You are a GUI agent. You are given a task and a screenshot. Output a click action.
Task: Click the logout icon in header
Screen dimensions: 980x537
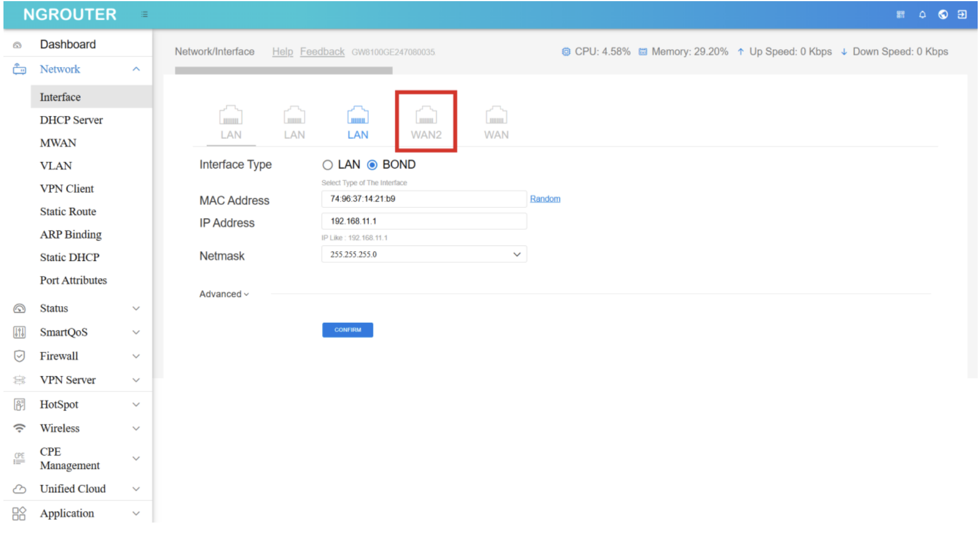962,14
